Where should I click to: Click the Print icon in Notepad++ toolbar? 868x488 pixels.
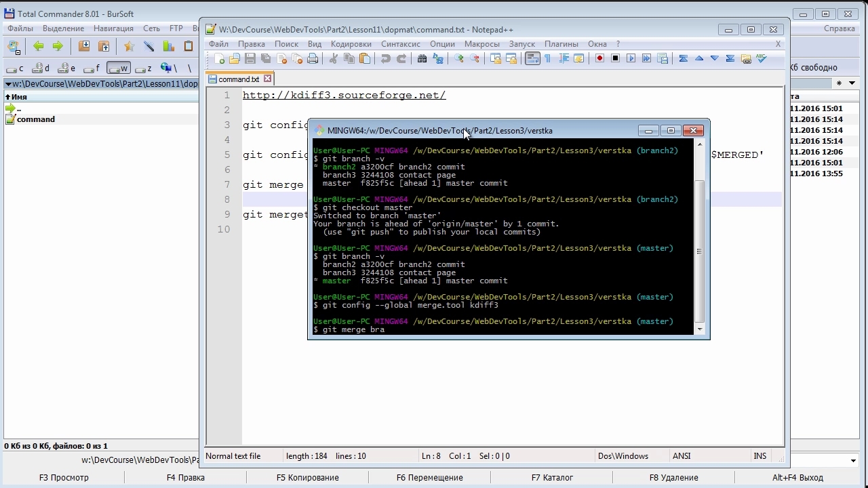313,59
